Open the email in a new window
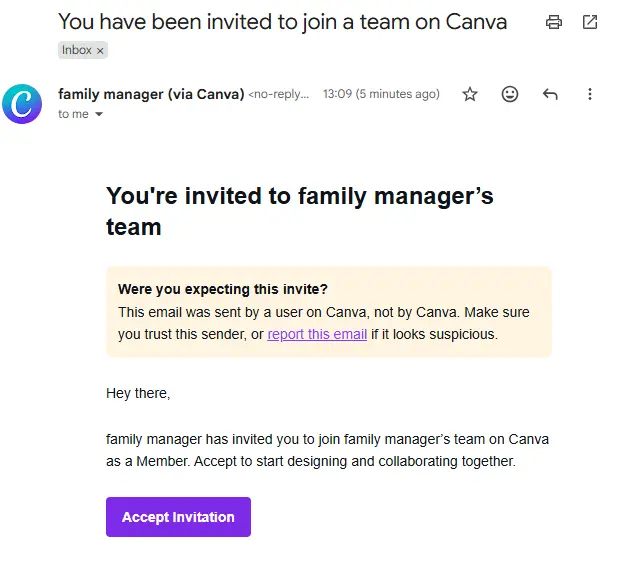The width and height of the screenshot is (620, 565). [x=590, y=22]
